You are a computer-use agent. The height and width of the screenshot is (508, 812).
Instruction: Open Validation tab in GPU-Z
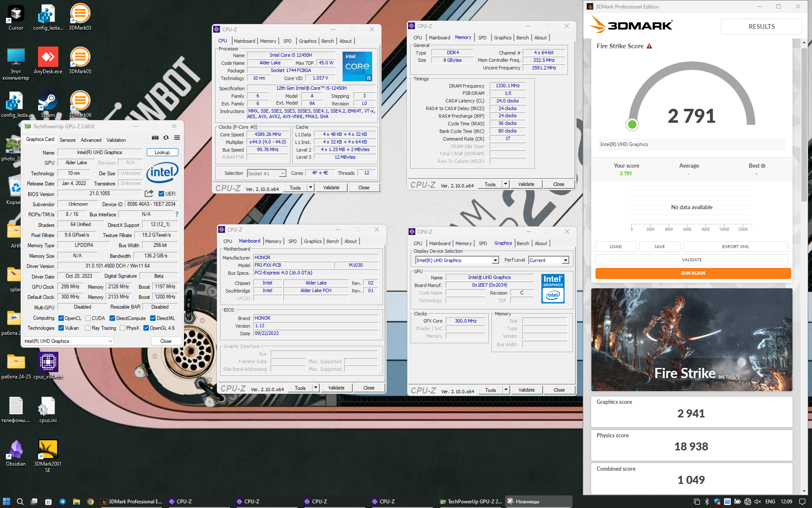pyautogui.click(x=116, y=140)
